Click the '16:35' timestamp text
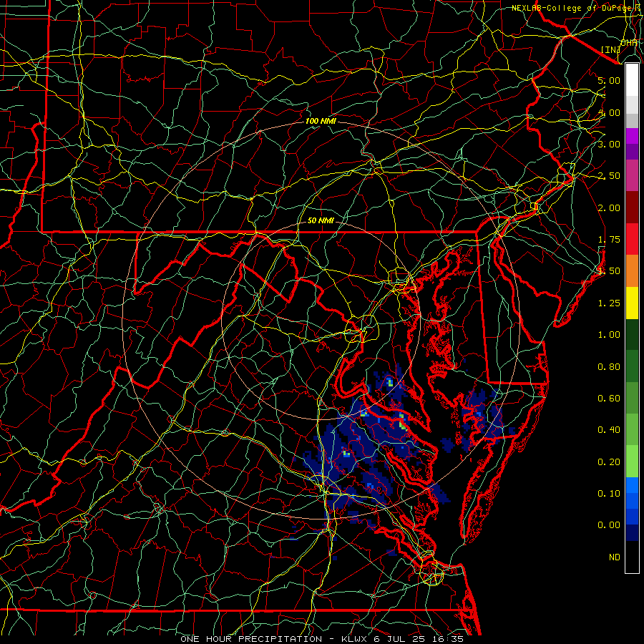644x644 pixels. tap(448, 639)
